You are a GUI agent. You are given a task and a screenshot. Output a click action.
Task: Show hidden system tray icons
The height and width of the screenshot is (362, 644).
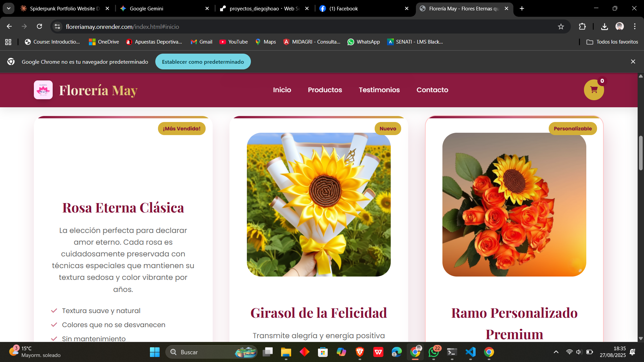[x=556, y=352]
